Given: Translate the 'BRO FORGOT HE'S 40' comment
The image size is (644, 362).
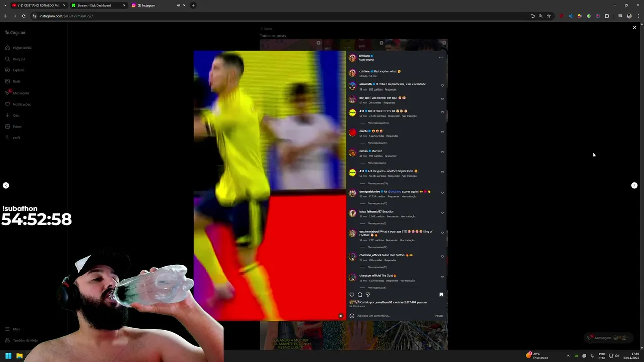Looking at the screenshot, I should [x=409, y=116].
